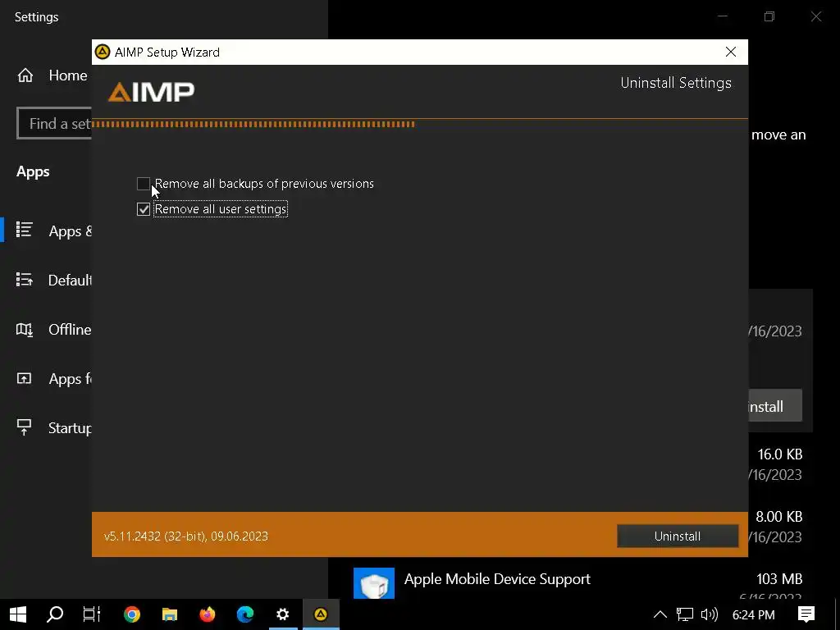
Task: Open Task View from taskbar
Action: tap(92, 614)
